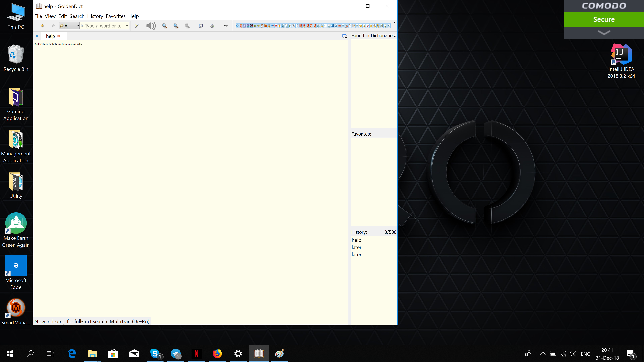644x362 pixels.
Task: Expand the dictionary bar overflow chevron
Action: 394,23
